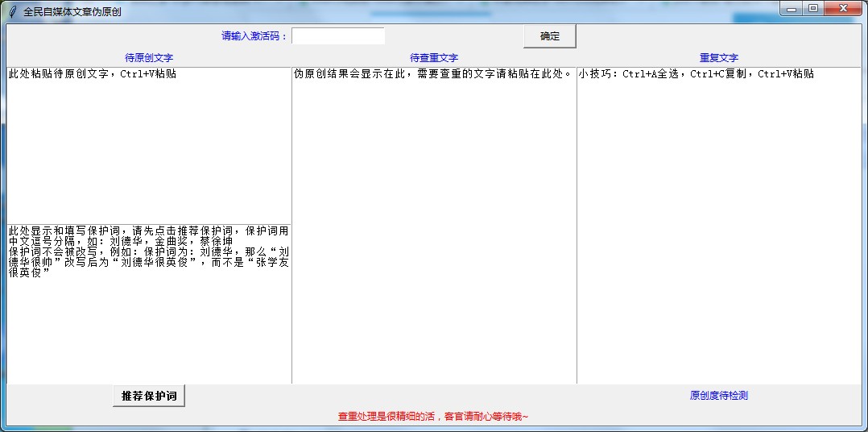Click the 推荐保护词 button
868x432 pixels.
(149, 397)
